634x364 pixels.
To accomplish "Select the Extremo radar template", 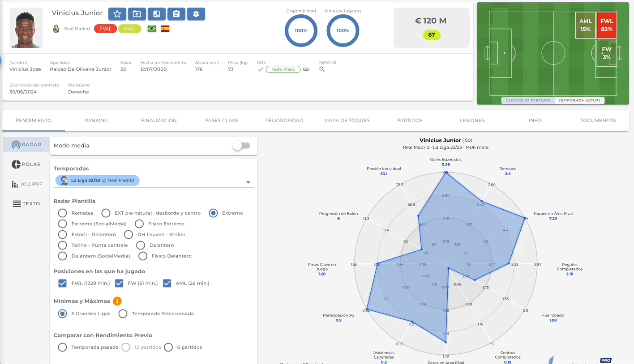I will (x=214, y=213).
